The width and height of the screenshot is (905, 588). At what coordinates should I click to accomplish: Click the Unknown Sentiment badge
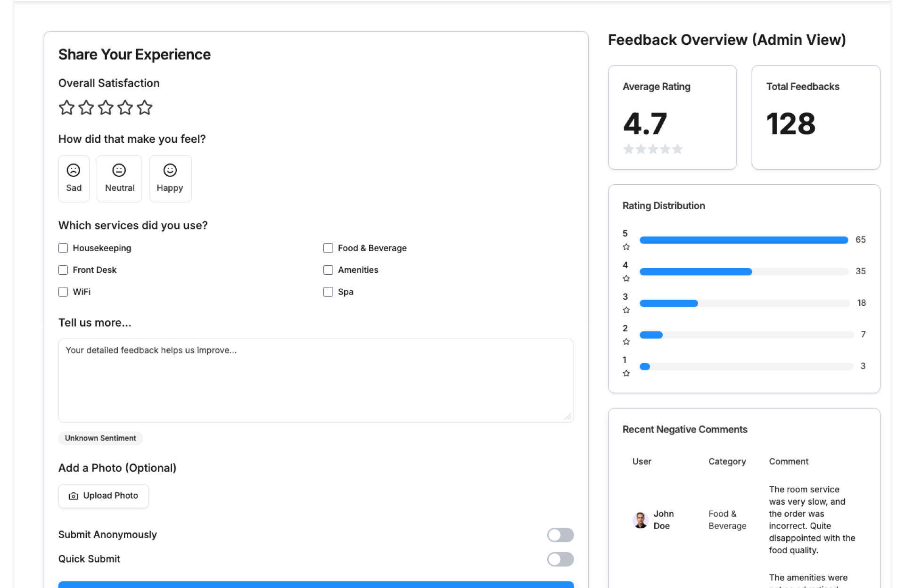coord(100,438)
